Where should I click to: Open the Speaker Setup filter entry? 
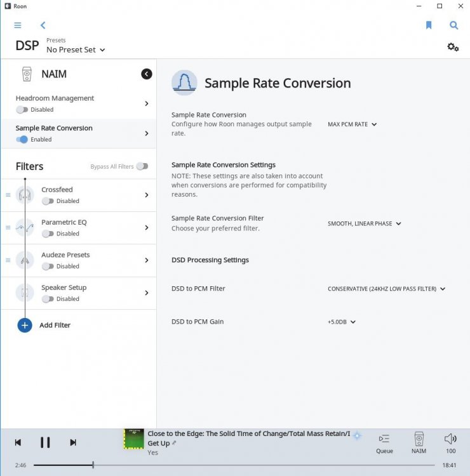(x=79, y=293)
